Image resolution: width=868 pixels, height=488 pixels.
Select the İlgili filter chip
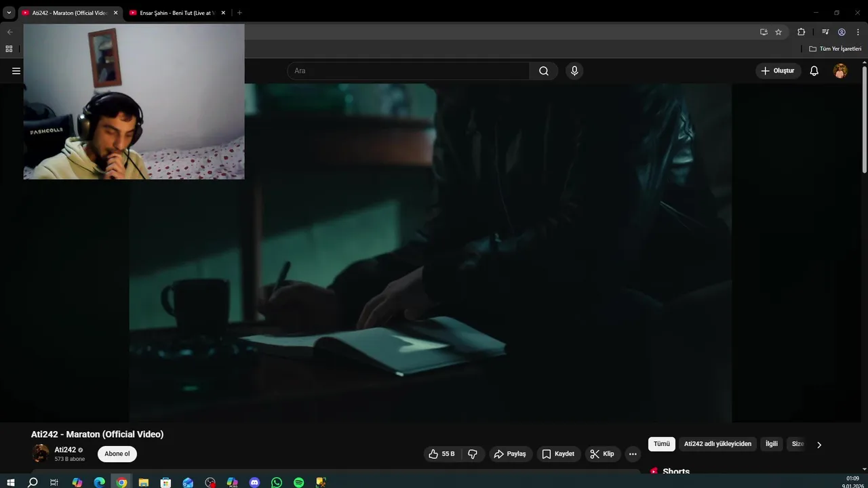click(x=772, y=444)
